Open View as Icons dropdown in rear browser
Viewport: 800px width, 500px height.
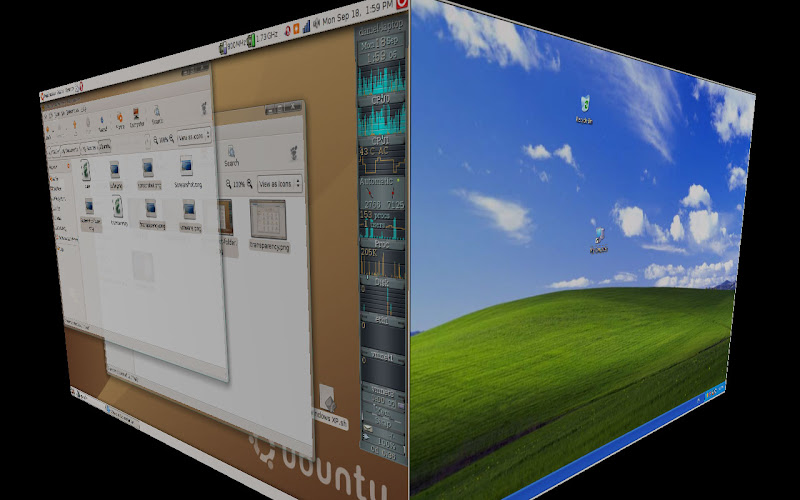279,184
